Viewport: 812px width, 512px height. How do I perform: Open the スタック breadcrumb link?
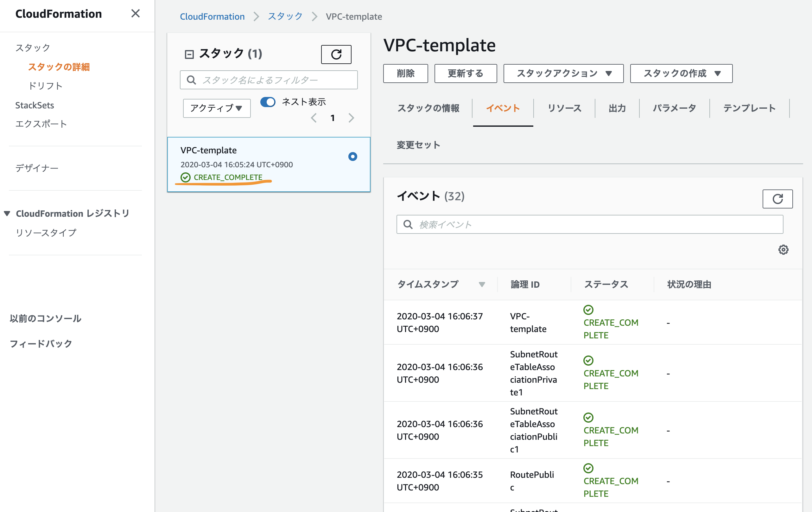point(285,16)
